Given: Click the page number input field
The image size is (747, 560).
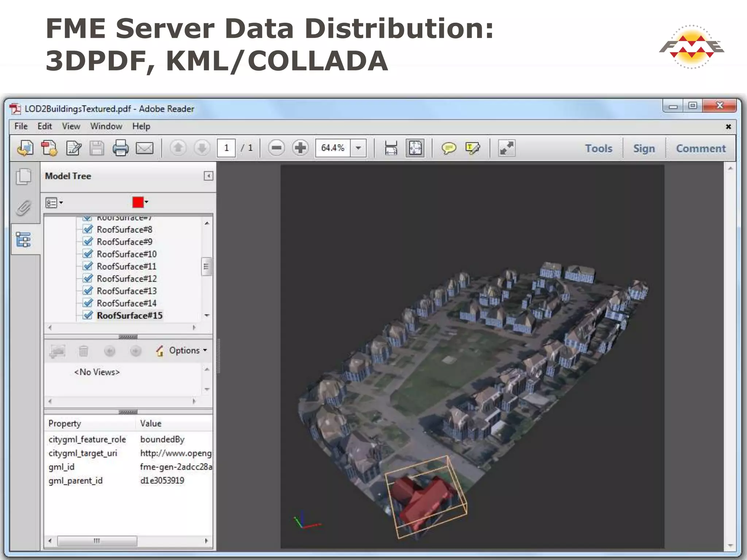Looking at the screenshot, I should tap(226, 148).
